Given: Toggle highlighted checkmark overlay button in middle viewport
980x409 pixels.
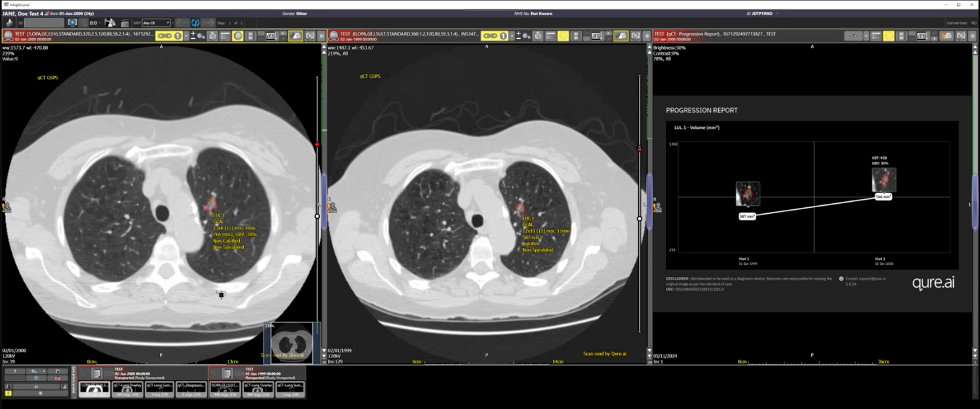Looking at the screenshot, I should [621, 36].
